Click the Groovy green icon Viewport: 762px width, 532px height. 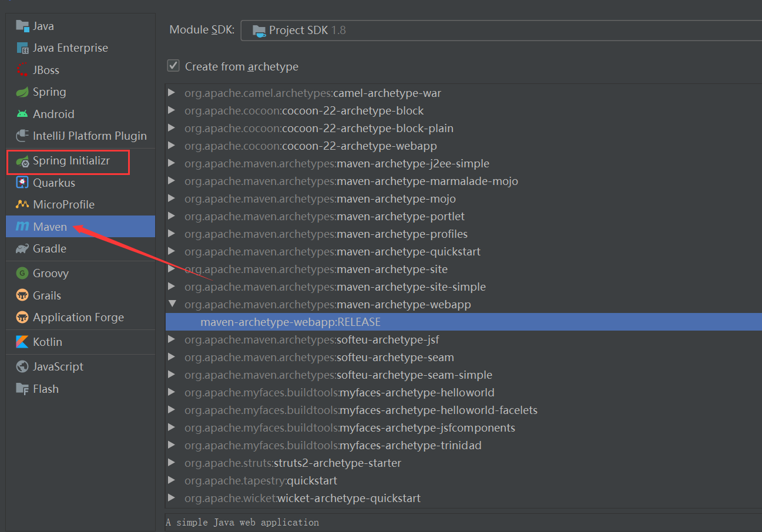[22, 273]
